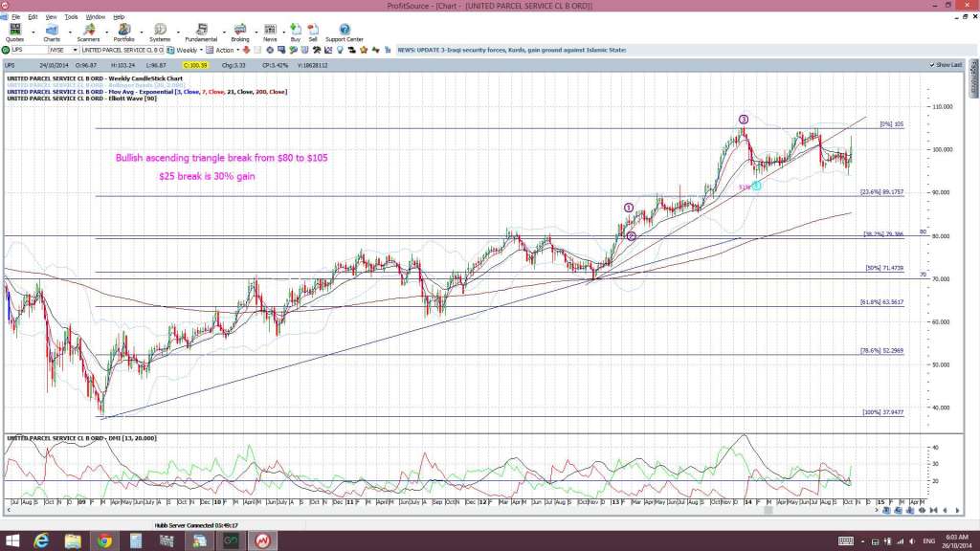Click the green go icon beside the symbol box
Screen dimensions: 980x551
6,50
